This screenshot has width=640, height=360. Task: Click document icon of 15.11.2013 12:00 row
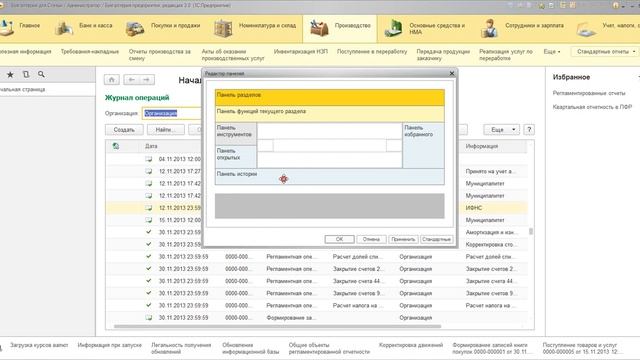(149, 220)
